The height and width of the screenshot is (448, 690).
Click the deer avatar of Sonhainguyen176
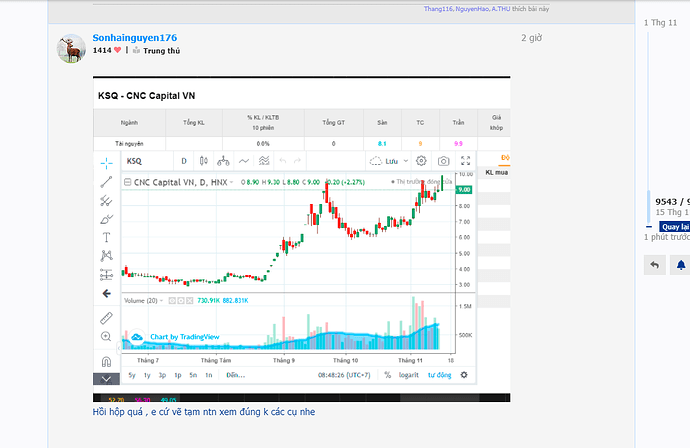(x=71, y=48)
